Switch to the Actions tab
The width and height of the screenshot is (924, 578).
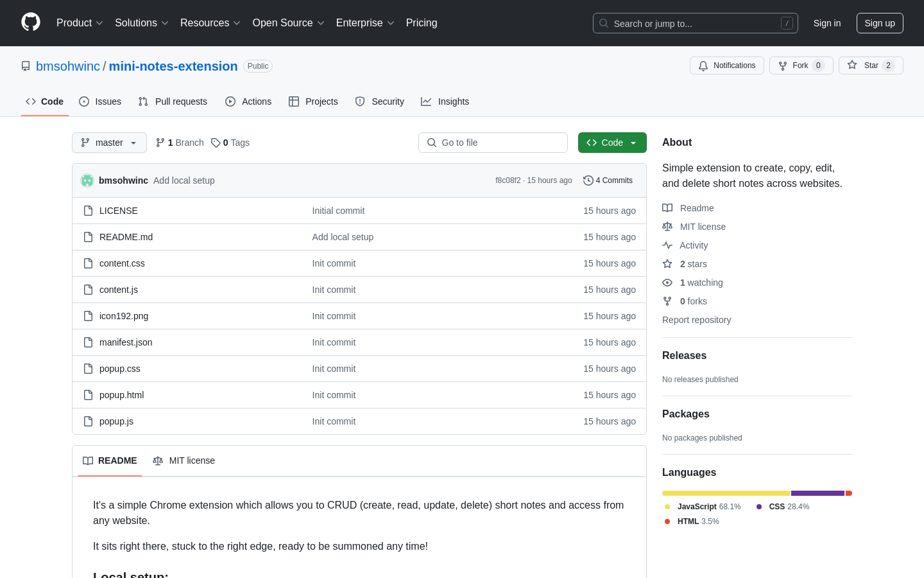(x=248, y=101)
